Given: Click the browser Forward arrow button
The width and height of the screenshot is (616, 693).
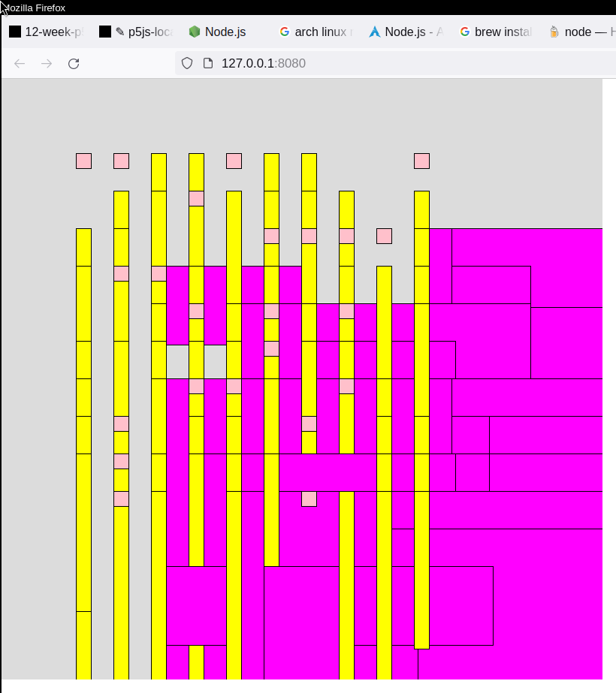Looking at the screenshot, I should pyautogui.click(x=47, y=63).
